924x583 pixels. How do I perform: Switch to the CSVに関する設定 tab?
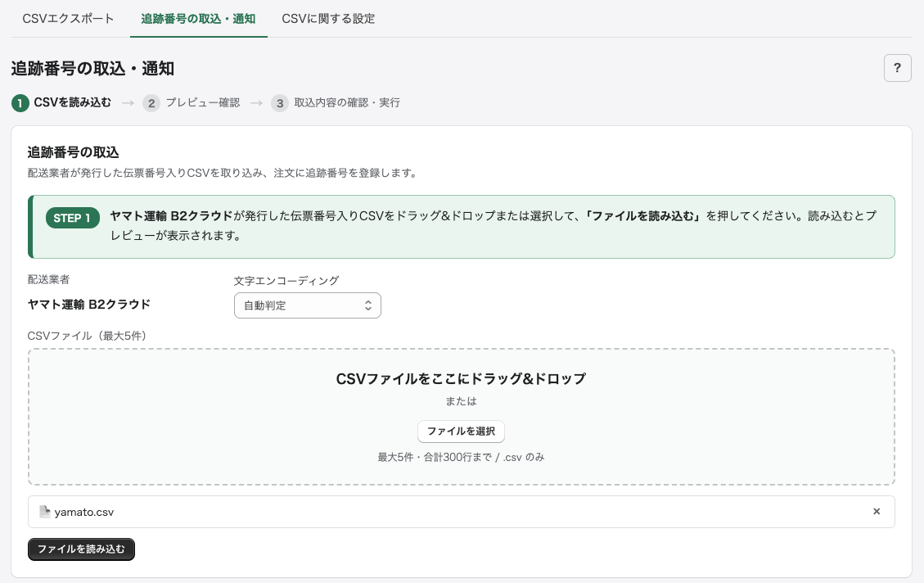pos(328,19)
